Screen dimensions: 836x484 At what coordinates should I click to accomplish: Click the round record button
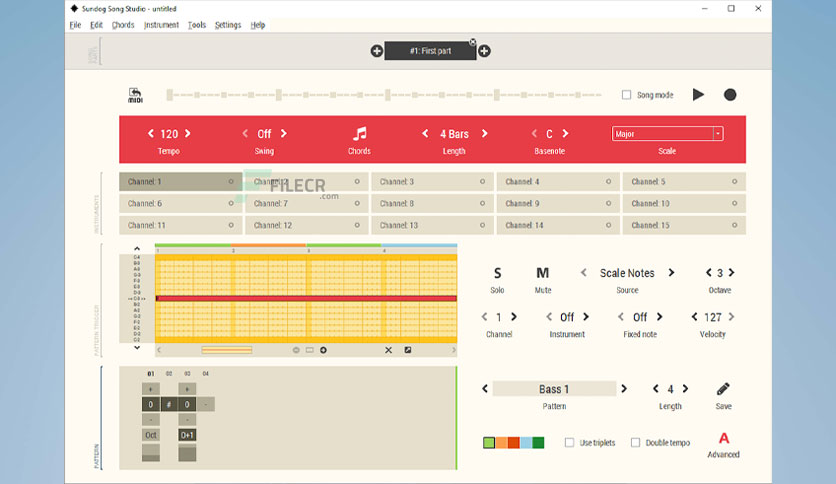[x=730, y=95]
